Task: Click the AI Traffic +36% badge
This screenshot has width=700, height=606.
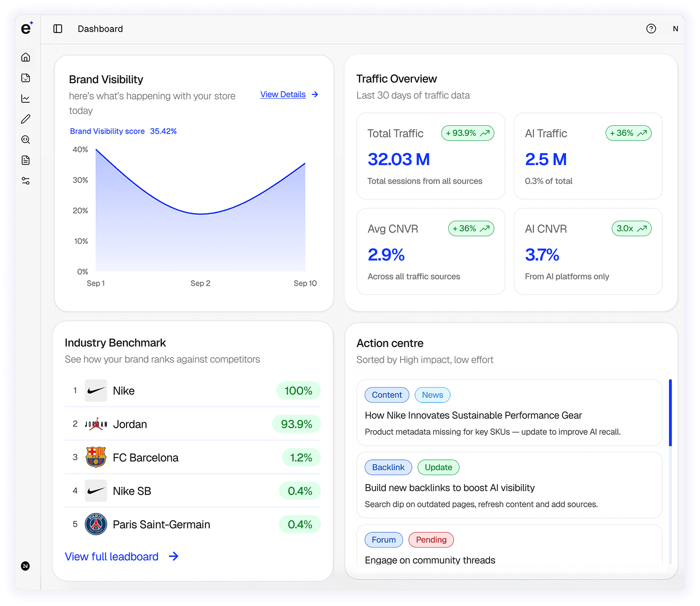Action: pos(628,133)
